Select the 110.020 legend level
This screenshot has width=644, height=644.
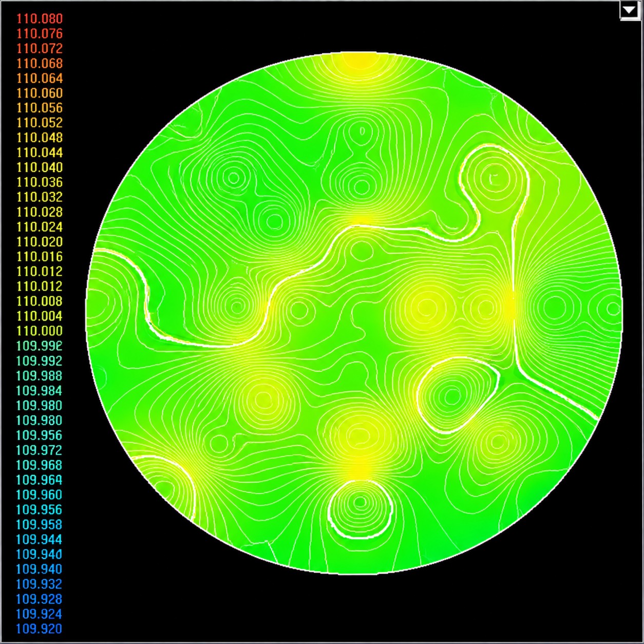(40, 242)
